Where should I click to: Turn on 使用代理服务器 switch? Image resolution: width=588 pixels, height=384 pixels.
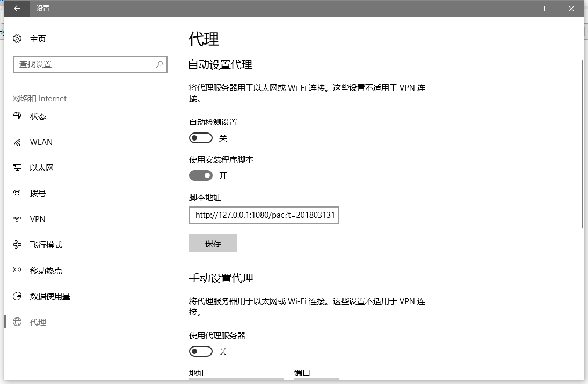pyautogui.click(x=201, y=351)
